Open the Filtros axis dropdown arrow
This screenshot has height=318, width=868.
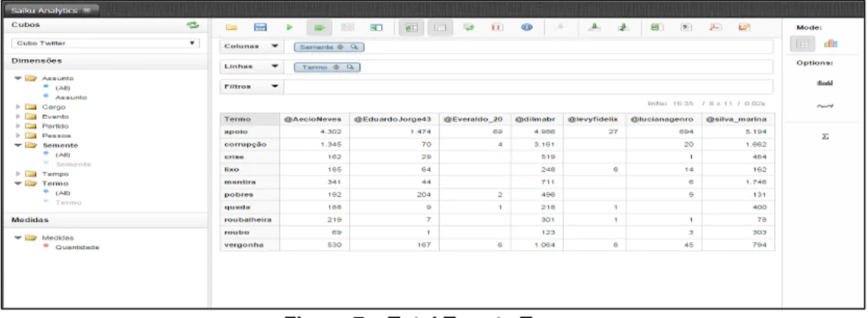274,87
